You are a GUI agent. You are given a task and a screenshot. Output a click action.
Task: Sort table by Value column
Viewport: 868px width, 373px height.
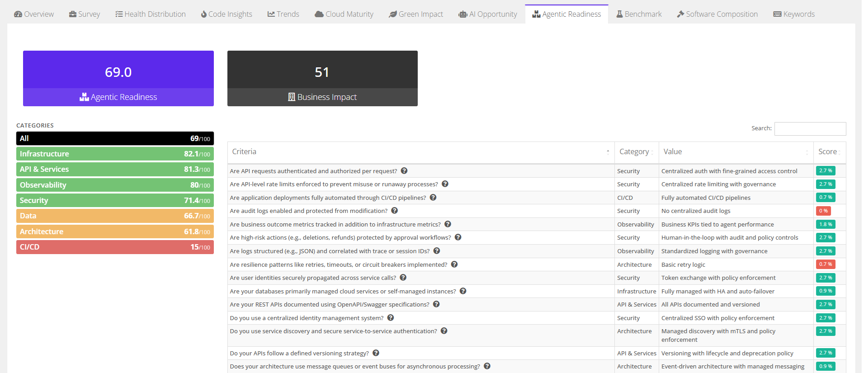tap(736, 152)
